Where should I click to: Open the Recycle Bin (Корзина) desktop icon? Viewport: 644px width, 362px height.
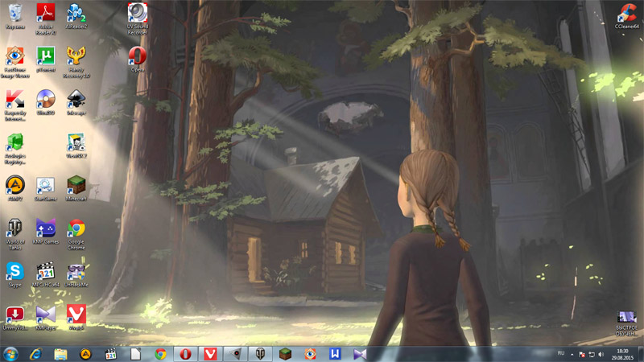click(x=15, y=16)
